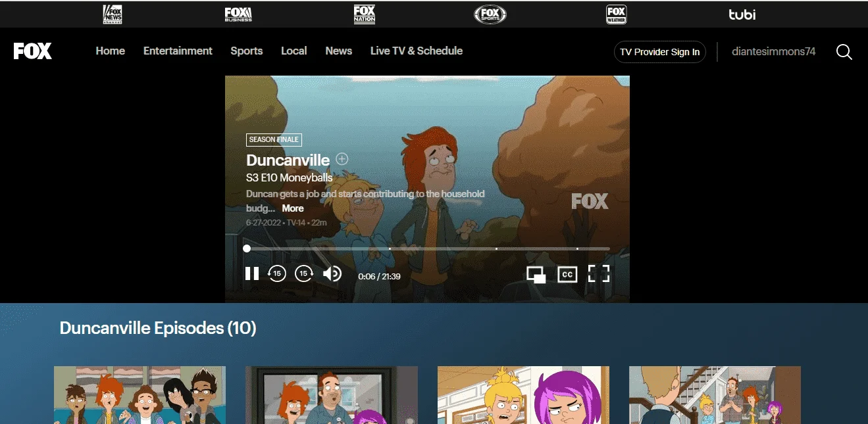Click TV Provider Sign In button
Viewport: 868px width, 424px height.
point(660,52)
